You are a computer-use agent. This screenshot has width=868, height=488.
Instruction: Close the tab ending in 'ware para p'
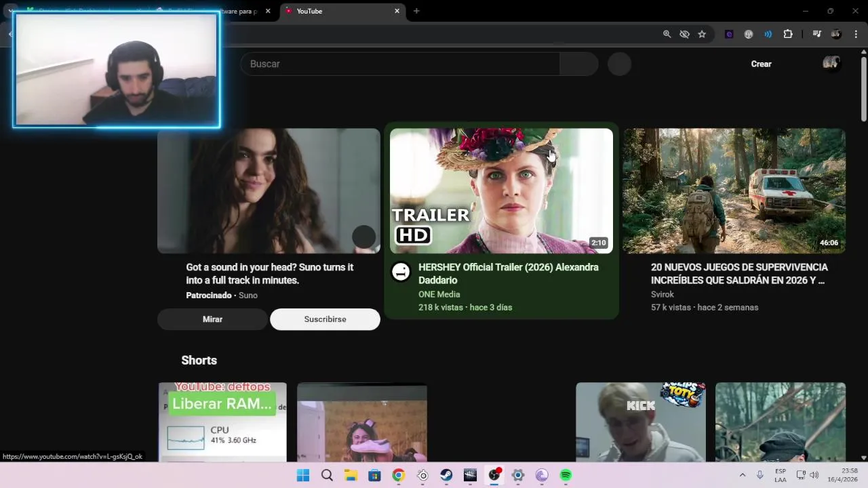coord(268,11)
